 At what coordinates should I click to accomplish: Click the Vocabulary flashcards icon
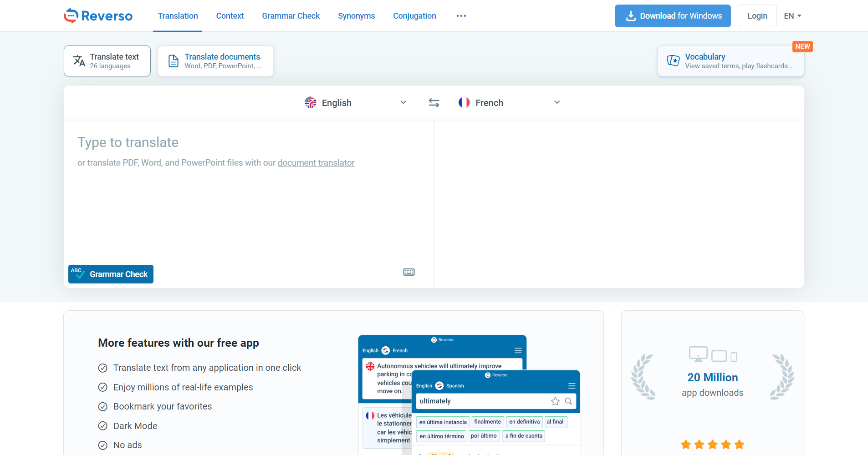click(x=673, y=61)
